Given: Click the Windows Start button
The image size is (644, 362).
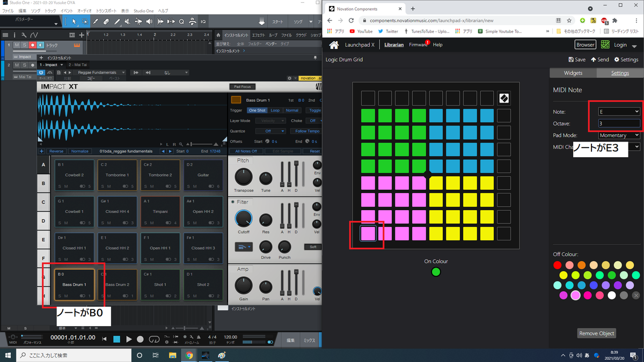Looking at the screenshot, I should [x=8, y=355].
